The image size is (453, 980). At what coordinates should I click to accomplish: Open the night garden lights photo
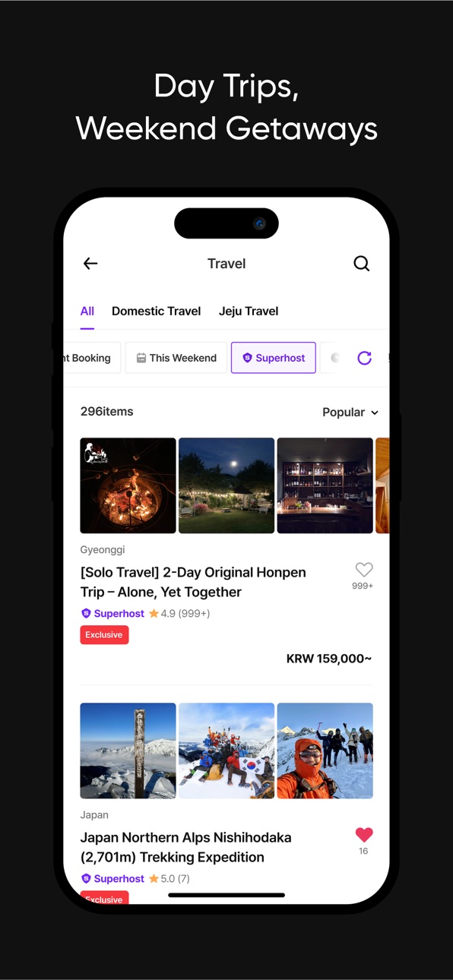click(x=226, y=485)
